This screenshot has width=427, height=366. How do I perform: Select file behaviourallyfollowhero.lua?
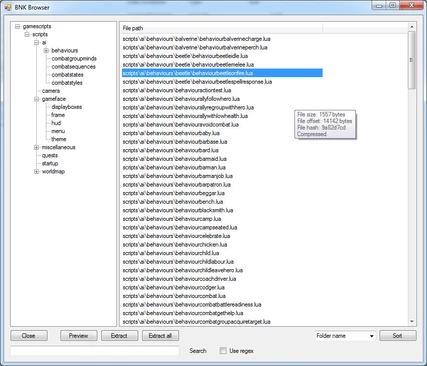pos(181,99)
